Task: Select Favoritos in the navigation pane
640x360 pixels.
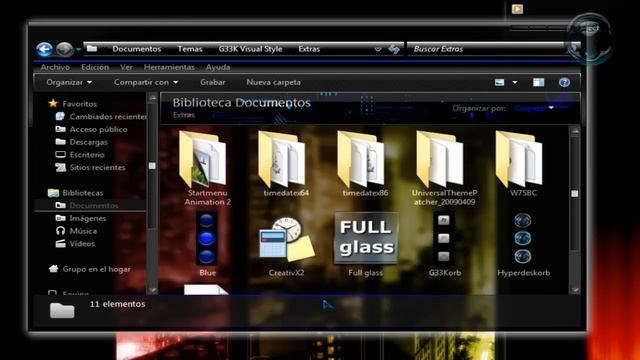Action: coord(73,104)
